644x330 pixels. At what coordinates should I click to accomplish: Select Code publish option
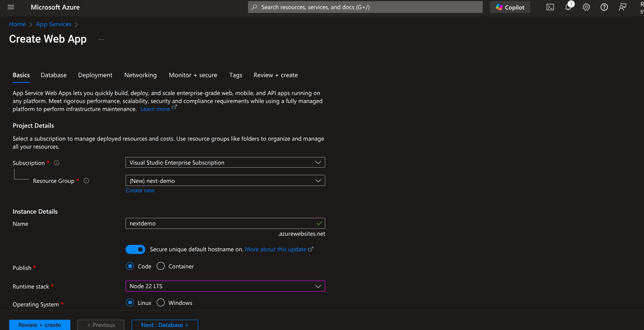click(x=130, y=266)
